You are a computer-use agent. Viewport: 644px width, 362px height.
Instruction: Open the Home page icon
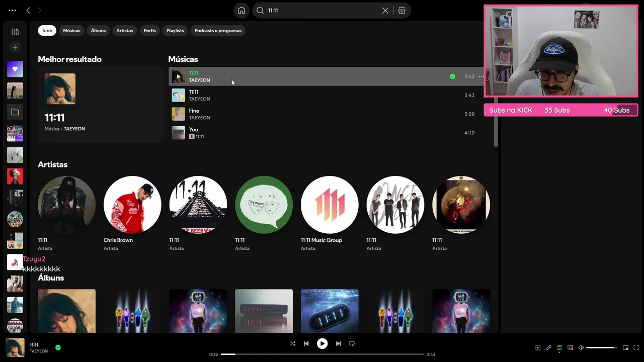(242, 10)
